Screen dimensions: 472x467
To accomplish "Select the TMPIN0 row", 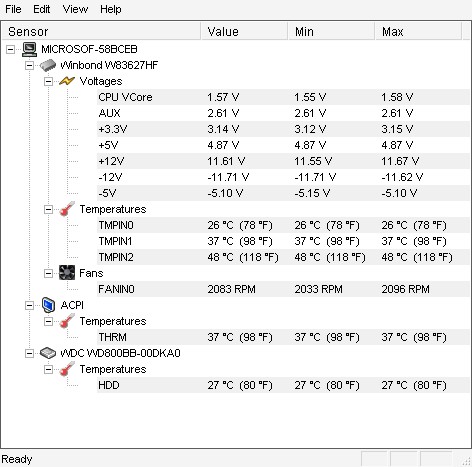I will (283, 225).
